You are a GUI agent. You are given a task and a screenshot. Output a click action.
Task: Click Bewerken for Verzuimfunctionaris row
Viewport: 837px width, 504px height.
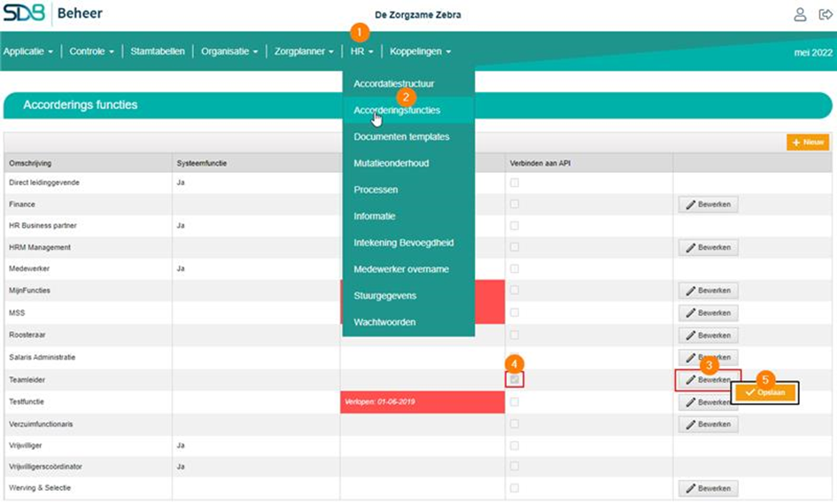tap(708, 424)
